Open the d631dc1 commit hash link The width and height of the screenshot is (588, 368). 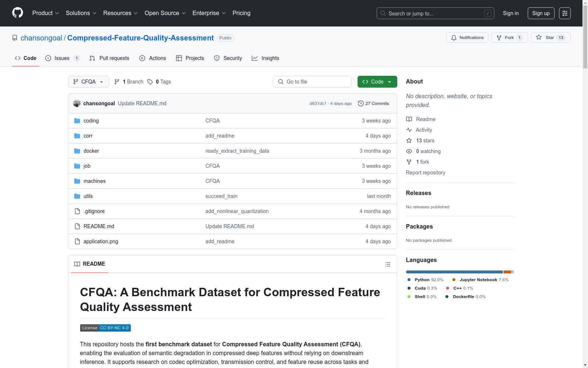point(318,103)
